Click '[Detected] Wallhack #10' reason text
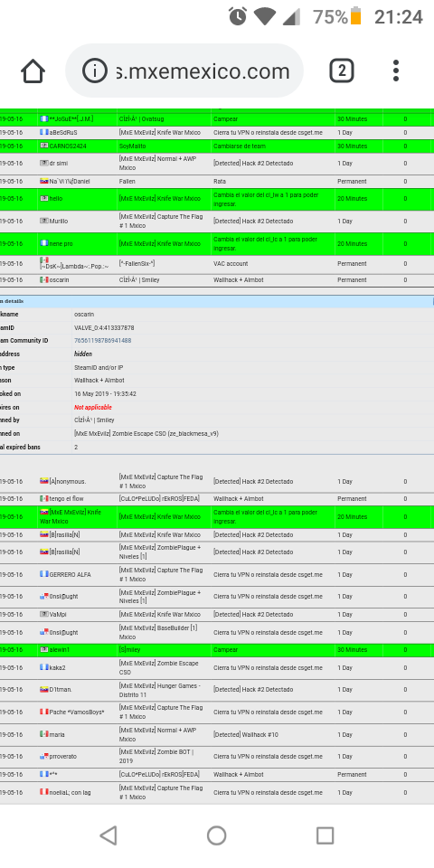434x868 pixels. pos(246,734)
